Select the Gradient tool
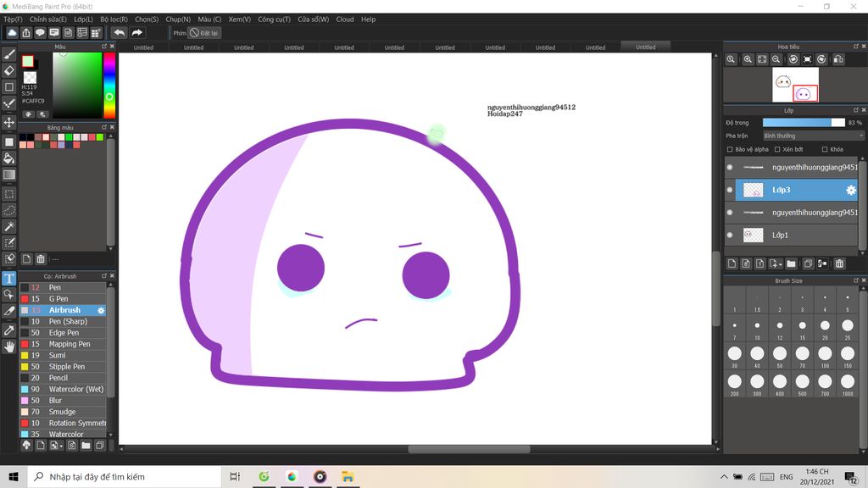Screen dimensions: 868x488 (8, 175)
